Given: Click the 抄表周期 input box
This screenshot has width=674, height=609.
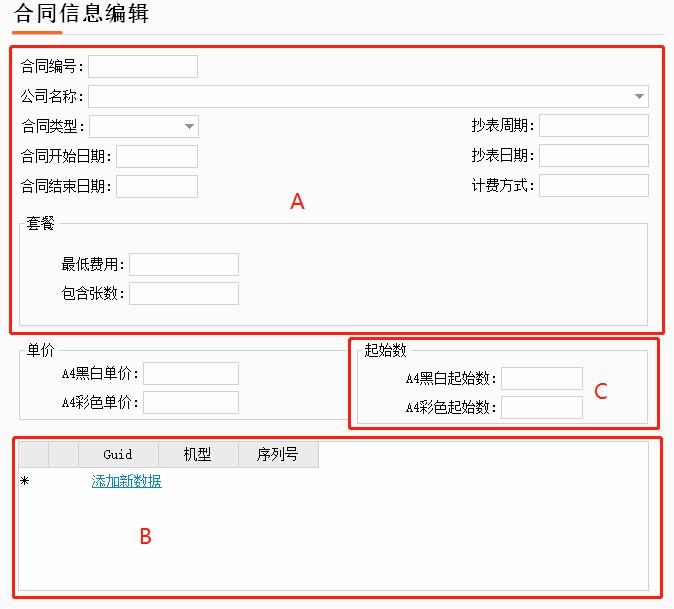Looking at the screenshot, I should tap(594, 125).
